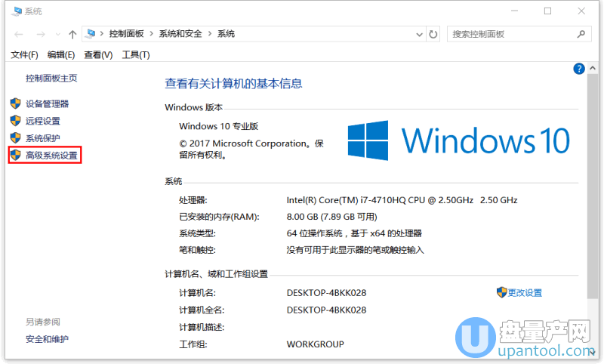Click the 搜索控制面板 search field
The image size is (604, 364).
pos(510,34)
